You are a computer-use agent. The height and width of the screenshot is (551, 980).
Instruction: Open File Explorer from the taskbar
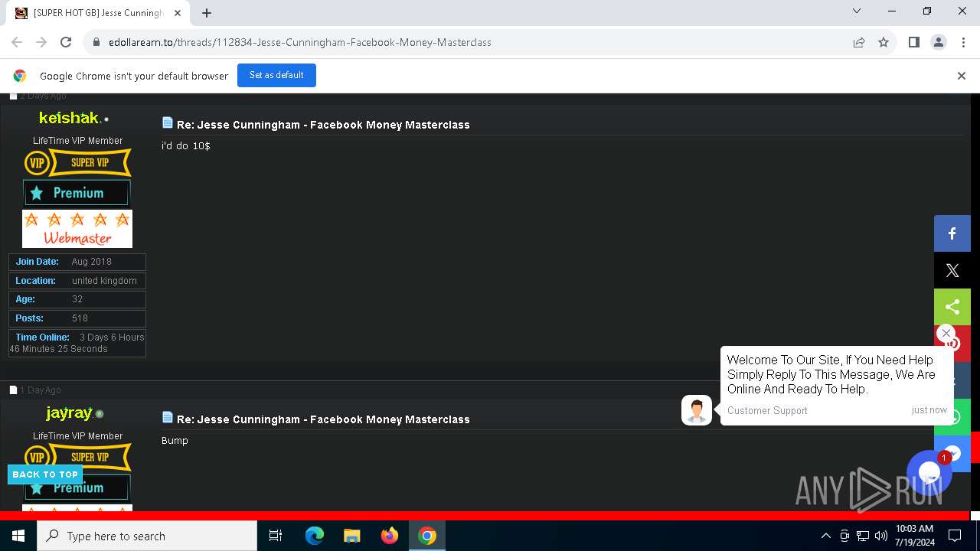[x=352, y=536]
